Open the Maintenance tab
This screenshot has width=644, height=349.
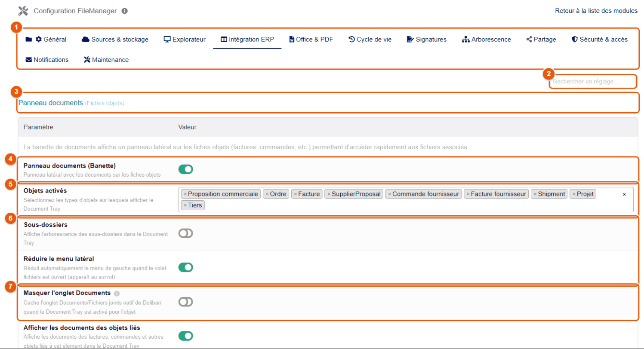click(x=106, y=60)
